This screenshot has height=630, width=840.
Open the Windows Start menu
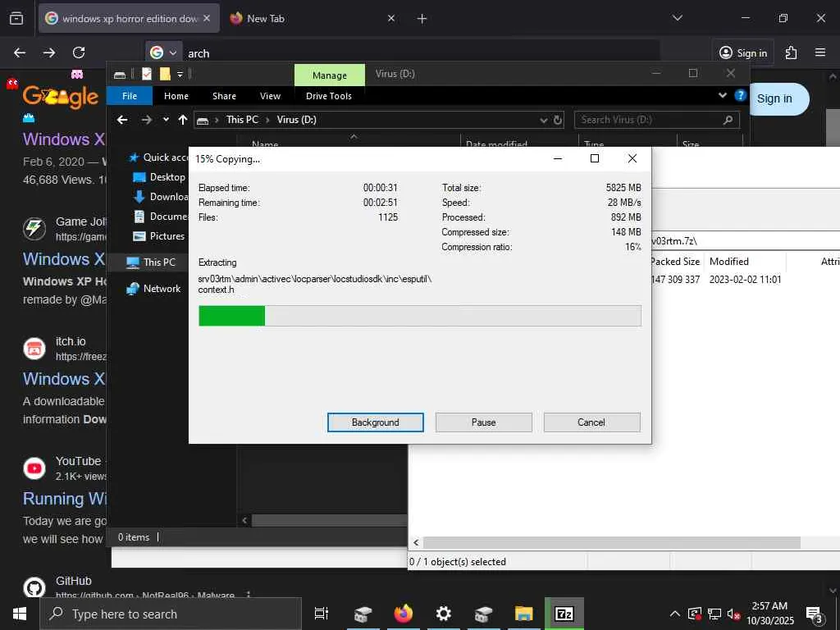tap(20, 614)
